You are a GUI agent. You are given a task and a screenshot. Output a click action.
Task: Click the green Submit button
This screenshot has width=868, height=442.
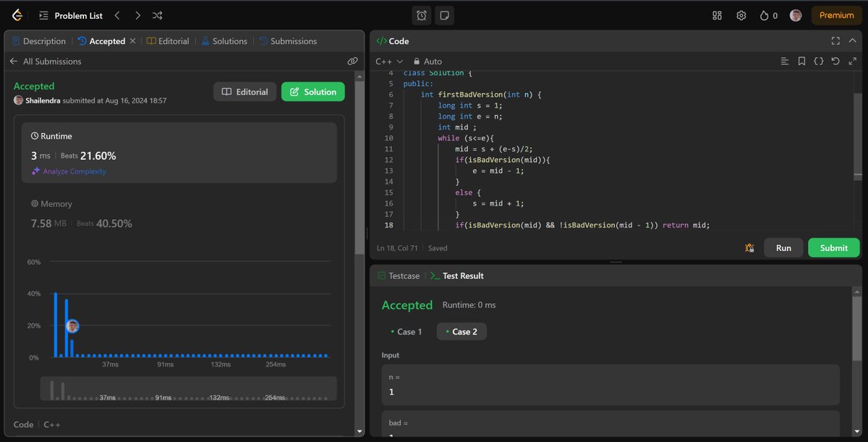(x=833, y=247)
